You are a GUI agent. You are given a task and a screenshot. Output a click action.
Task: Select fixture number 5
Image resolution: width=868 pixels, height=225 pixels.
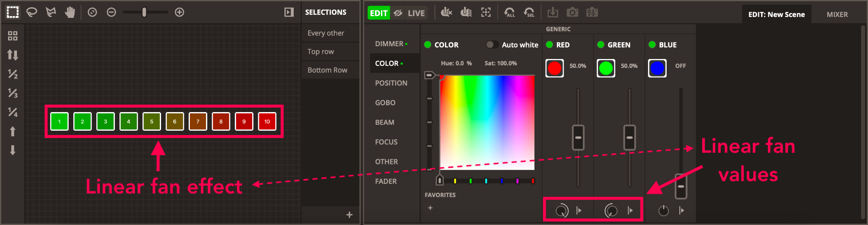click(152, 121)
